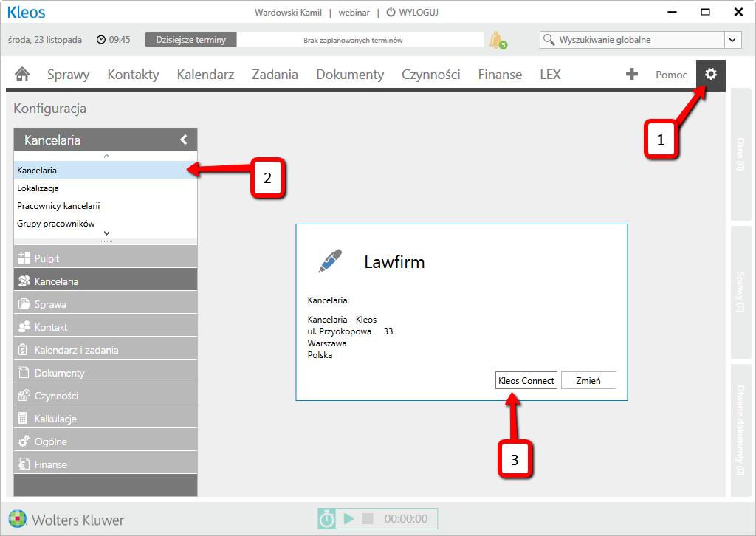The image size is (756, 536).
Task: Click the Kancelaria group icon in dark sidebar row
Action: pyautogui.click(x=24, y=281)
